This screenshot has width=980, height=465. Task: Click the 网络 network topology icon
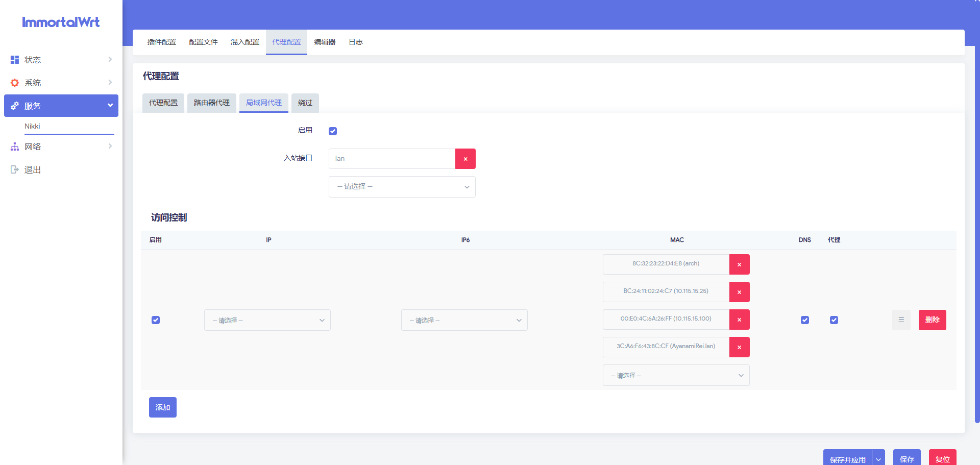[x=15, y=146]
